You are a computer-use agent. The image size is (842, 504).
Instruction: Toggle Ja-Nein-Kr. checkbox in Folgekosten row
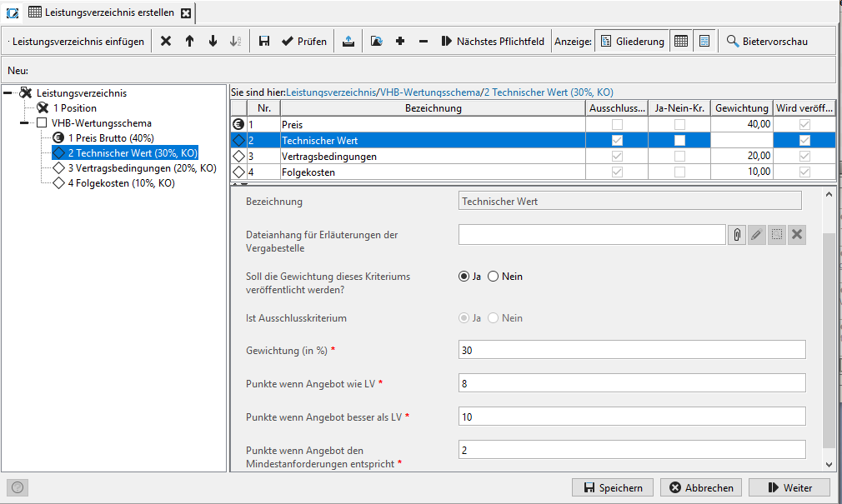tap(679, 172)
